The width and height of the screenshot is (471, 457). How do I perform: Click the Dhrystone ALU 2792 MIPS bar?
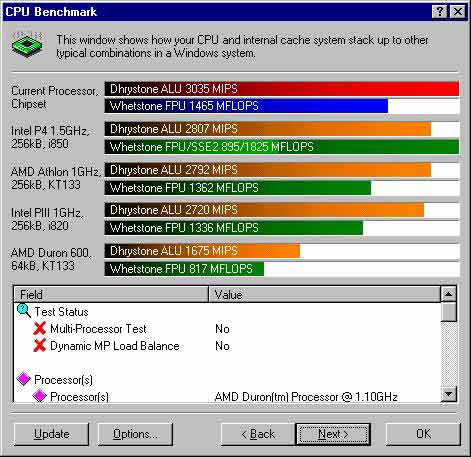[x=268, y=170]
